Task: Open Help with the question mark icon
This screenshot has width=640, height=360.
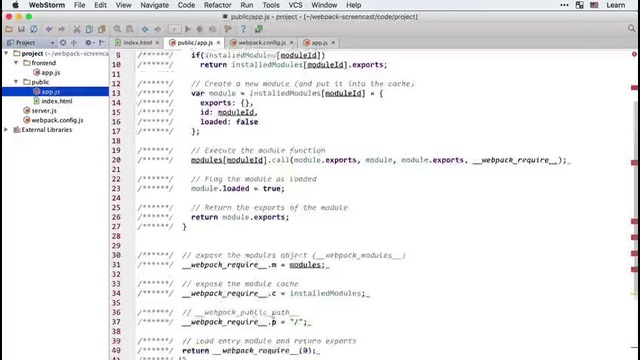Action: tap(243, 29)
